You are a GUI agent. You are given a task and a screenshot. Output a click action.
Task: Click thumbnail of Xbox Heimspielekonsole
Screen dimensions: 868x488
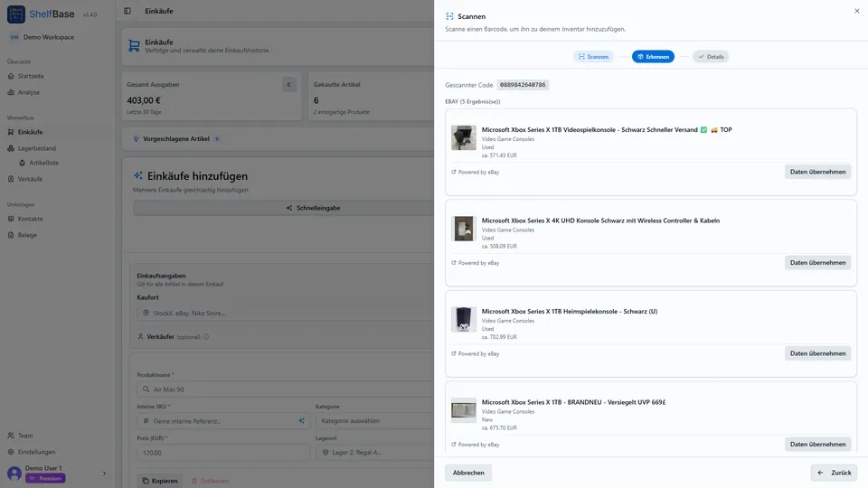(463, 319)
